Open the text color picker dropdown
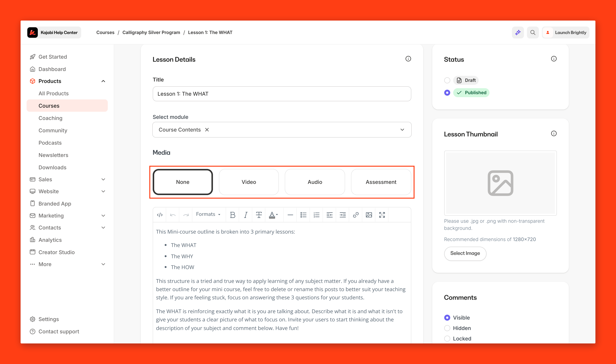The width and height of the screenshot is (616, 364). [x=277, y=215]
